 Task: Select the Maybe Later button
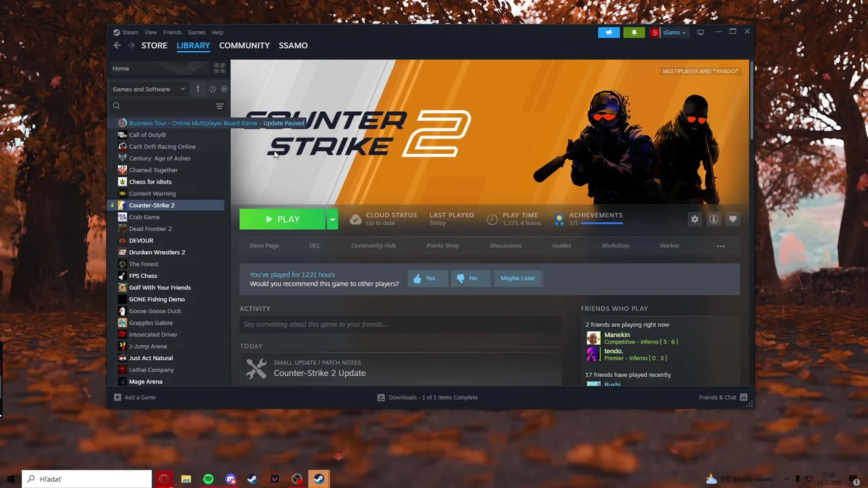[x=517, y=278]
